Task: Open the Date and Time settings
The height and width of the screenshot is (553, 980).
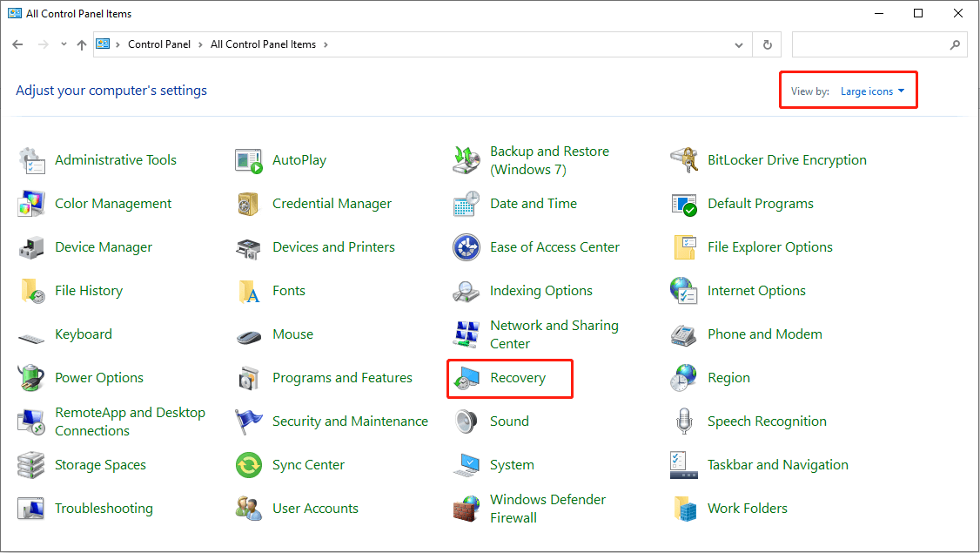Action: 533,204
